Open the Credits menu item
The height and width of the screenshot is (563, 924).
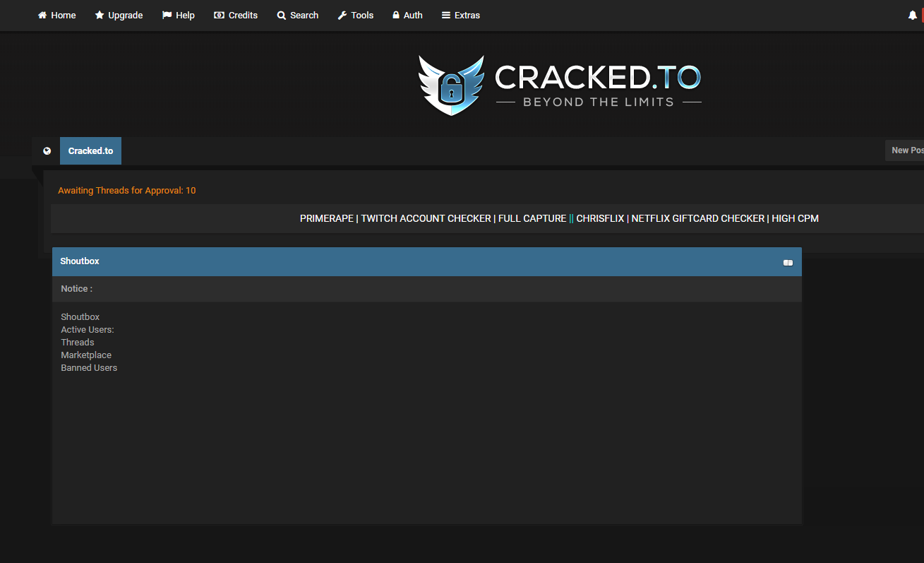click(x=236, y=15)
